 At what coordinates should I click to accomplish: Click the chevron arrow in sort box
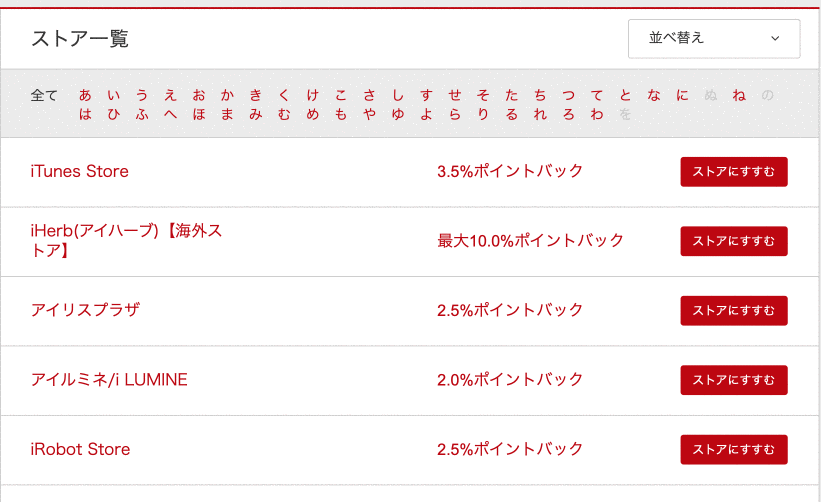(x=775, y=38)
